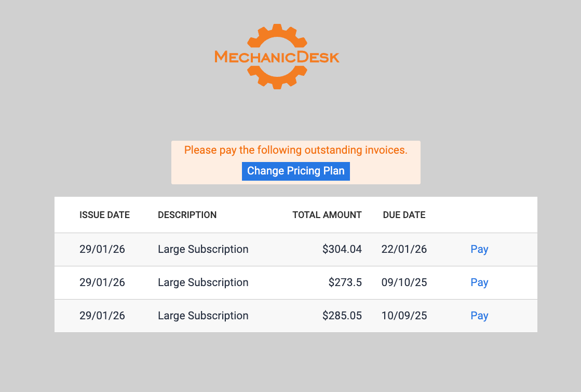Screen dimensions: 581x392
Task: Click the $285.05 total amount cell
Action: (342, 316)
